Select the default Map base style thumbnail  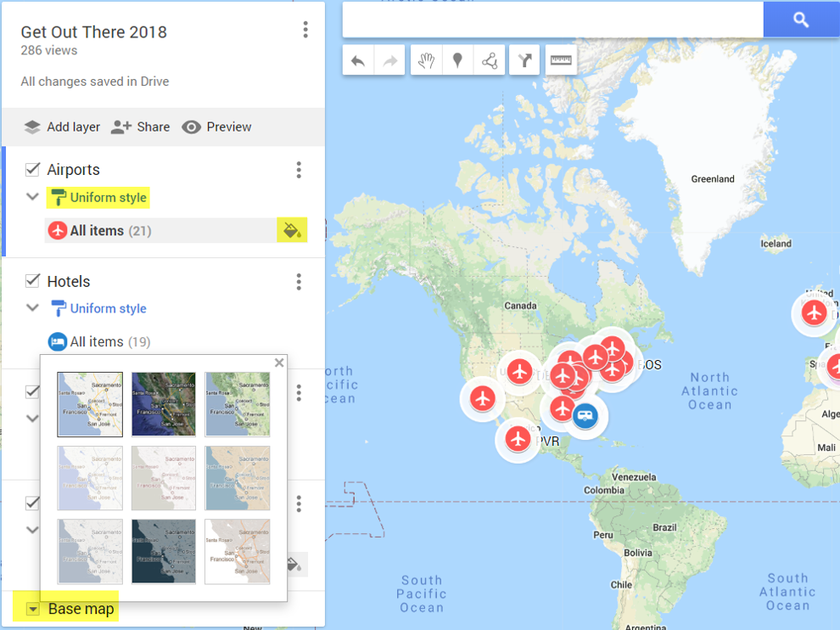[90, 405]
